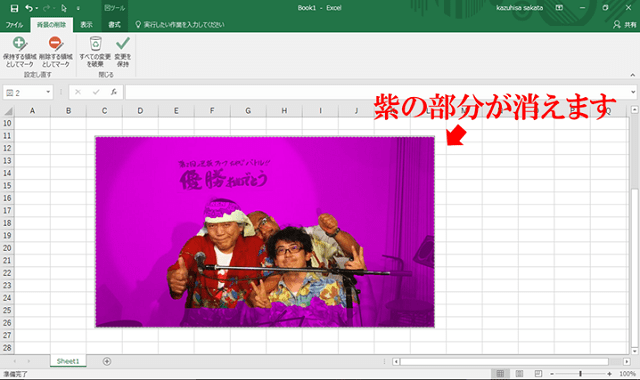The height and width of the screenshot is (380, 640).
Task: Click the 共有 share button
Action: pos(625,25)
